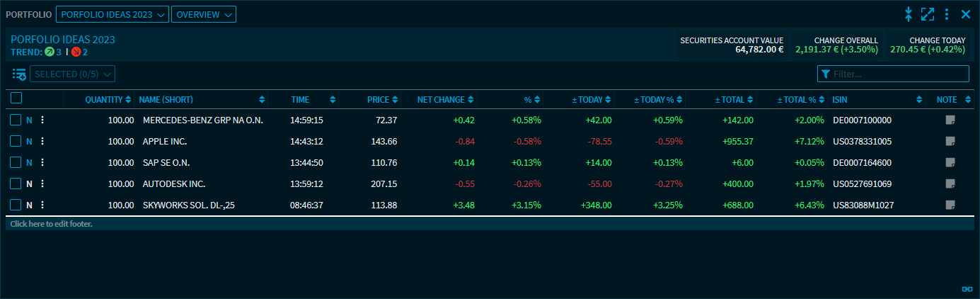
Task: Click the expand to fullscreen icon
Action: point(928,14)
